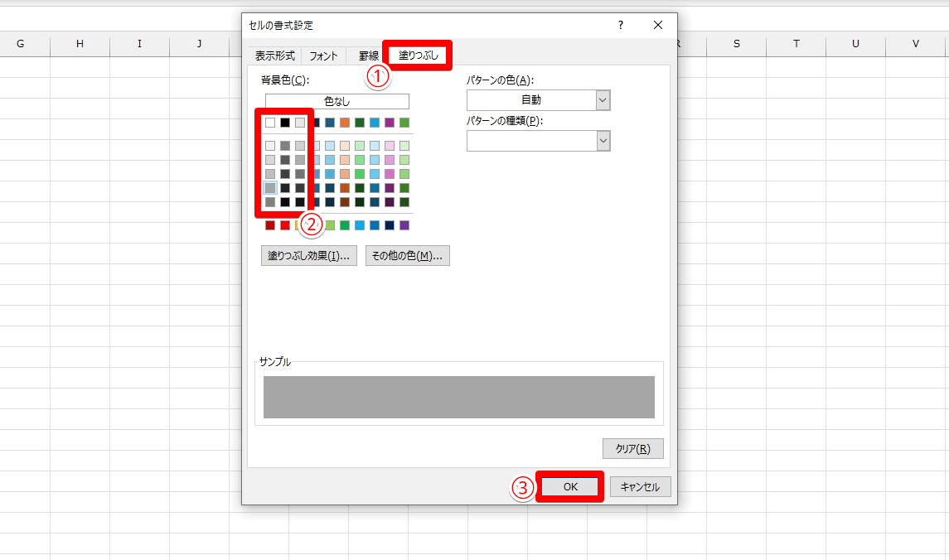Click the その他の色 more colors button
Viewport: 949px width, 560px height.
tap(407, 256)
